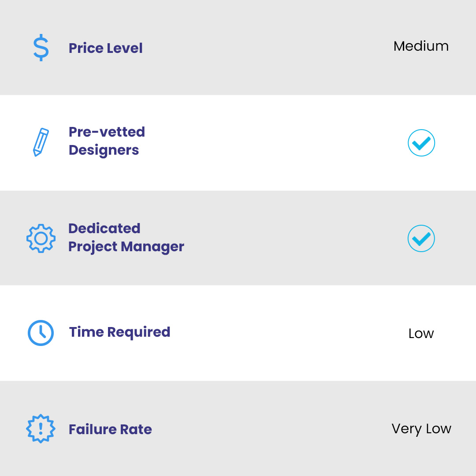Click the clock icon beside Time Required

coord(41,333)
